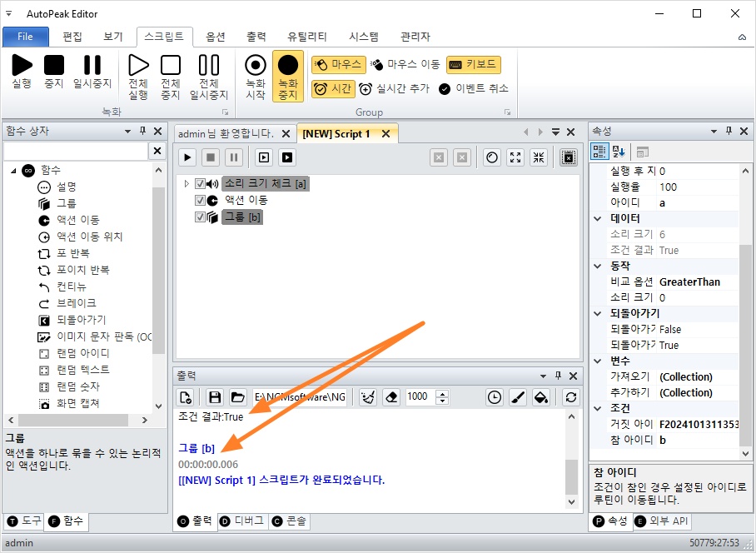
Task: Select the 설명 function item
Action: (57, 187)
